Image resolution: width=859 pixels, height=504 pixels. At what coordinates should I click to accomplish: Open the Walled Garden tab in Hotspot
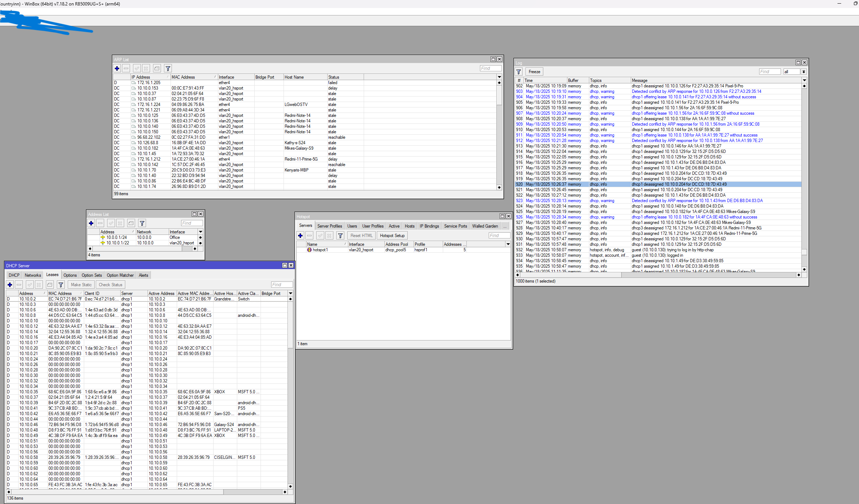485,226
